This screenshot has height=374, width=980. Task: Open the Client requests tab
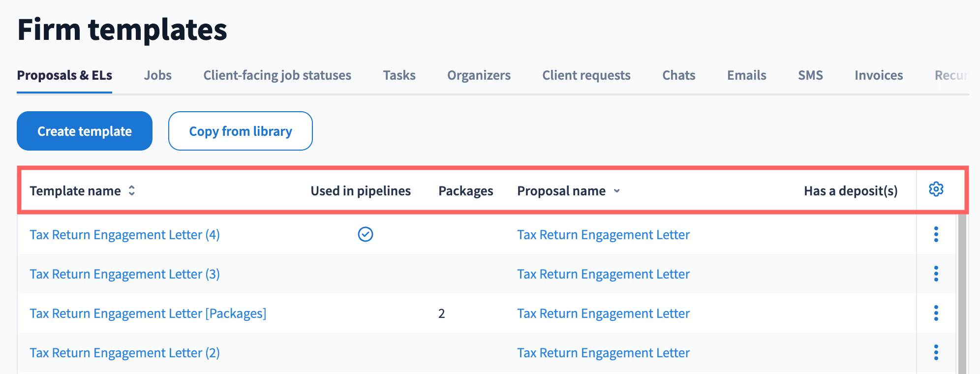click(x=586, y=75)
